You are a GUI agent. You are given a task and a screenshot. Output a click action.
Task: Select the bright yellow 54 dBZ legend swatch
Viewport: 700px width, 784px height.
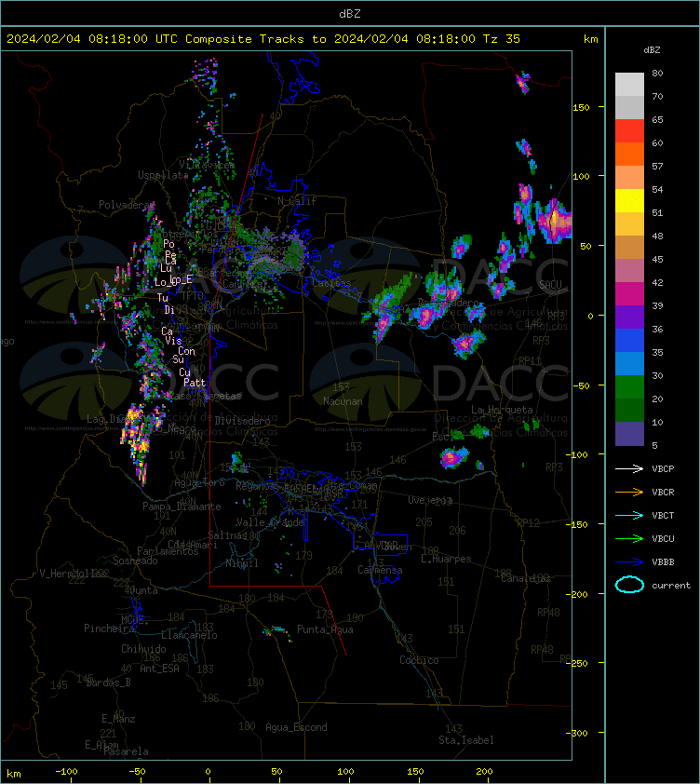point(629,200)
